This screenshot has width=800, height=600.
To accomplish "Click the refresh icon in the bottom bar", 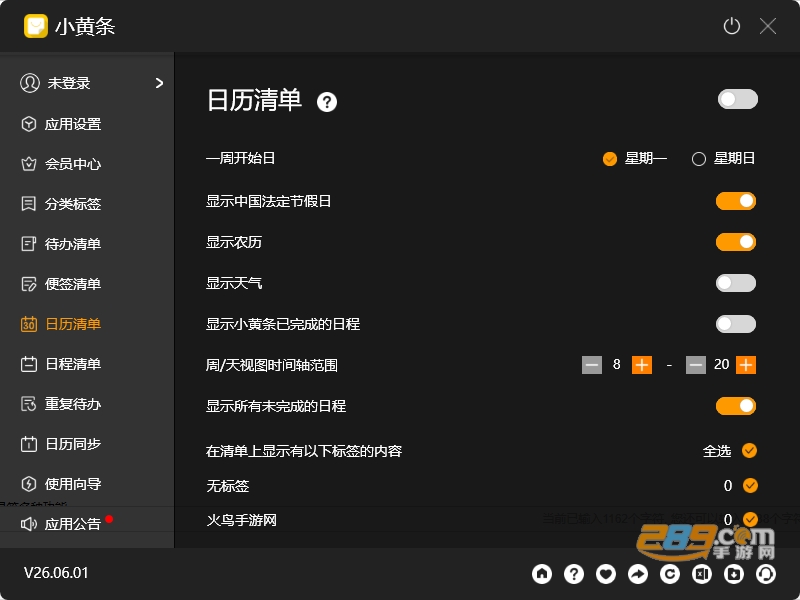I will point(670,574).
